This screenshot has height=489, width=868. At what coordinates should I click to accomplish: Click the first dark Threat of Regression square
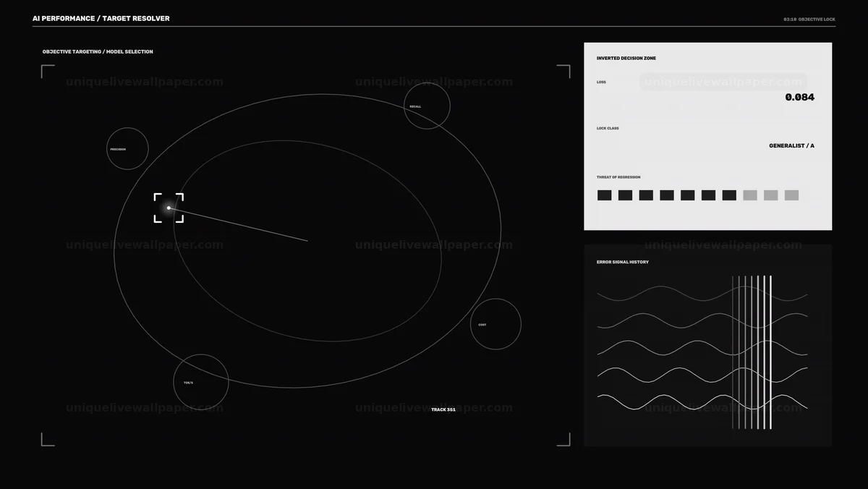click(x=605, y=195)
